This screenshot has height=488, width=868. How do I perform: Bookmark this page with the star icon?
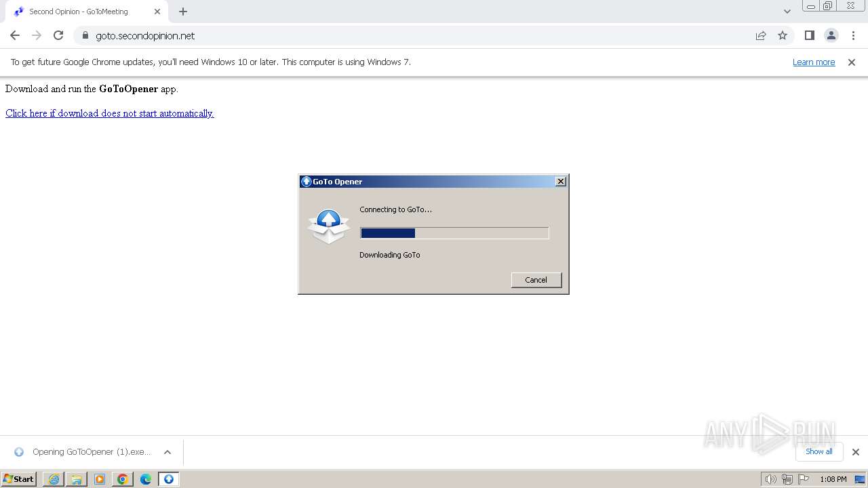coord(783,35)
